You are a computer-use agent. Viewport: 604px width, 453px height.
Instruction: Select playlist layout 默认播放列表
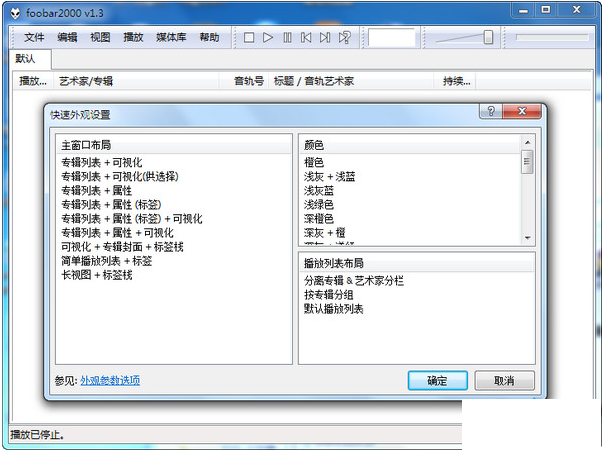(x=334, y=309)
